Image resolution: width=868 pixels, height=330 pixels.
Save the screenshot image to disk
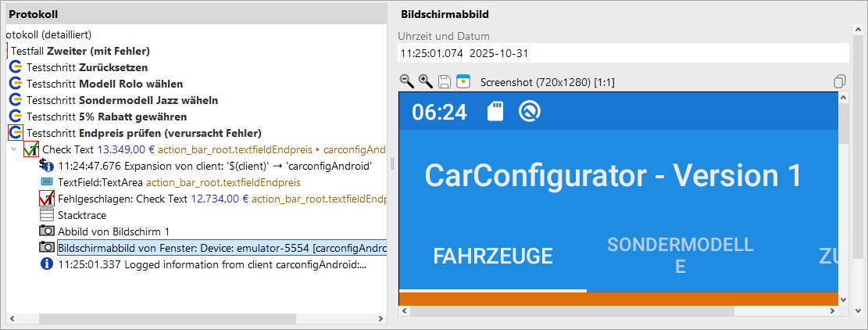pyautogui.click(x=444, y=81)
